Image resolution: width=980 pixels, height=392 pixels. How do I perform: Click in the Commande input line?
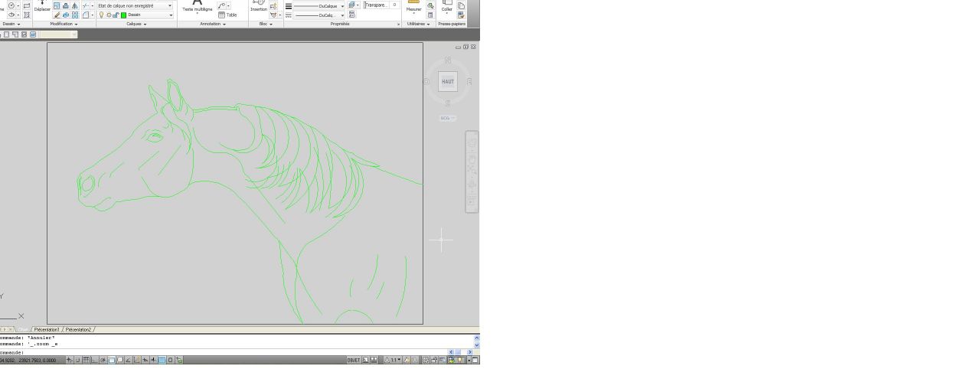tap(230, 352)
